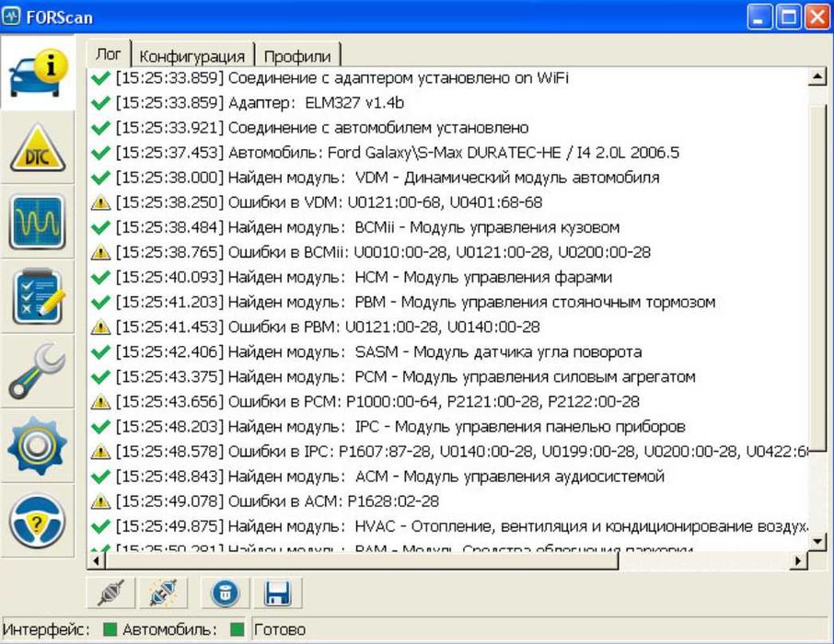Select the log line 'Соединение с автомобилем установлено'
Screen dimensions: 834x644
click(x=309, y=128)
